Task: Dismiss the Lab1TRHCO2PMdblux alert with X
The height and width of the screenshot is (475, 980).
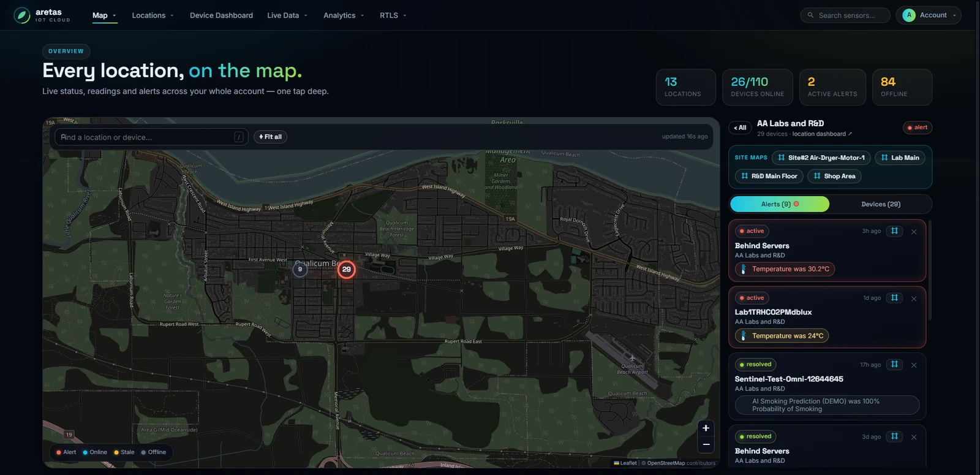Action: tap(914, 298)
